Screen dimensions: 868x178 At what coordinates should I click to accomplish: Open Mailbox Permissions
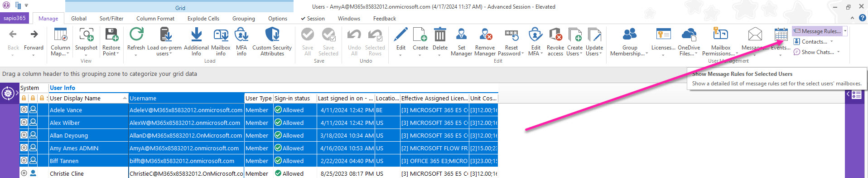click(720, 41)
